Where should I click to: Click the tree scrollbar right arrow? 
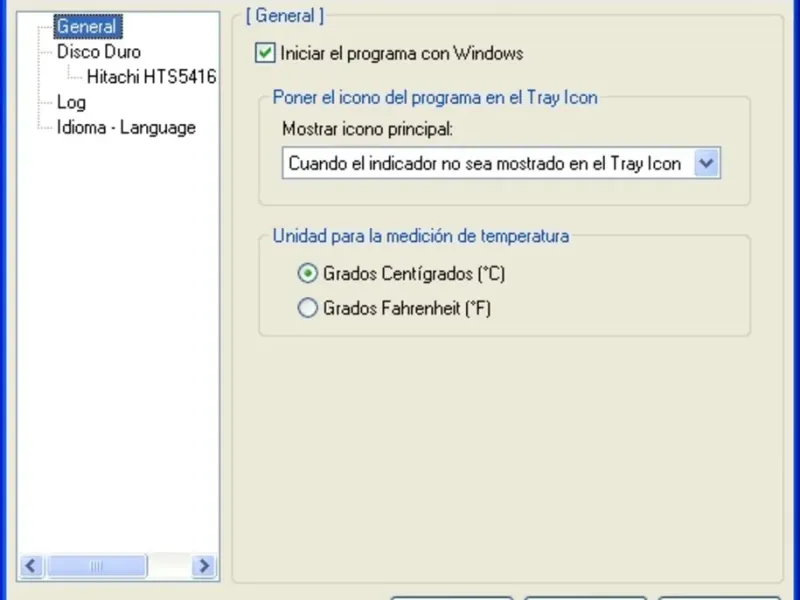(x=204, y=566)
